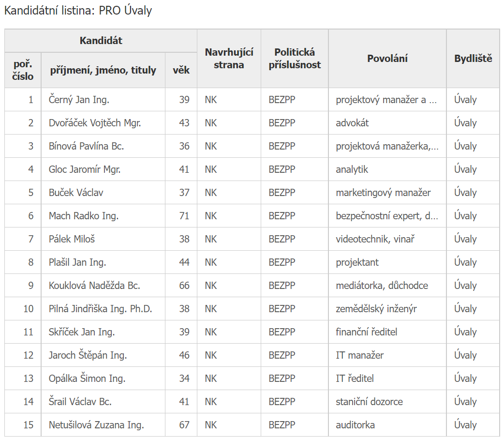The image size is (504, 439).
Task: Select candidate Opálka Šimon Ing.
Action: [x=87, y=378]
